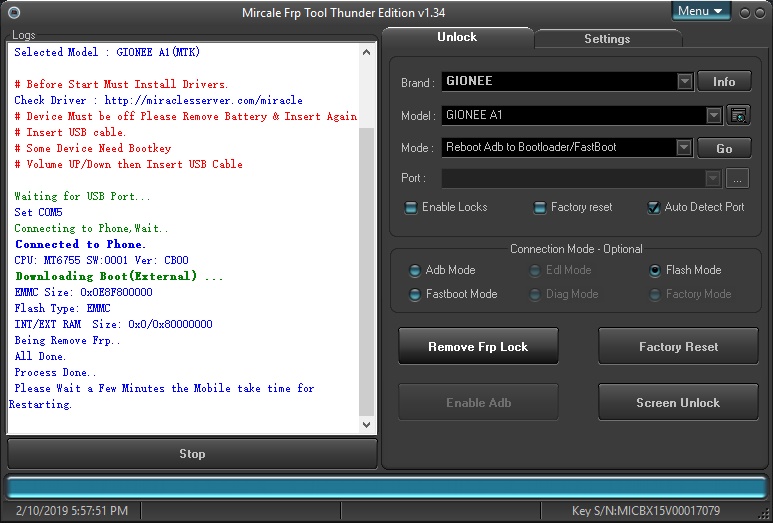The image size is (773, 523).
Task: Select the Adb Mode radio button
Action: (x=415, y=270)
